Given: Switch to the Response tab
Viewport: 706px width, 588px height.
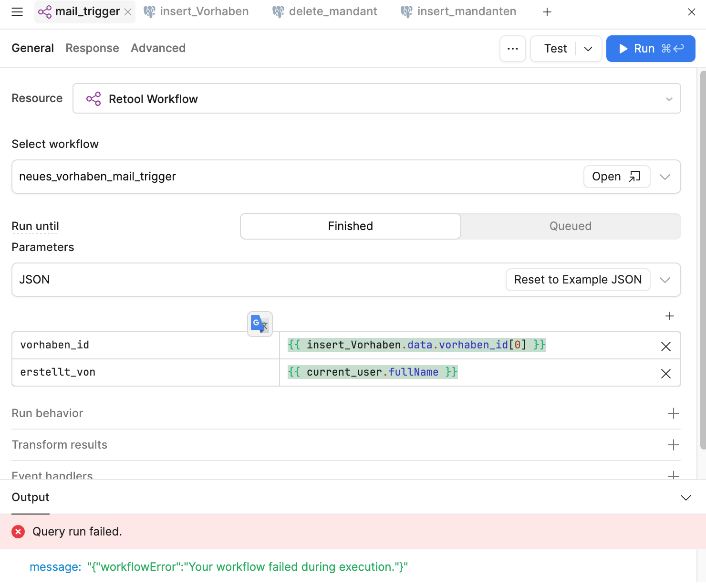Looking at the screenshot, I should (92, 48).
